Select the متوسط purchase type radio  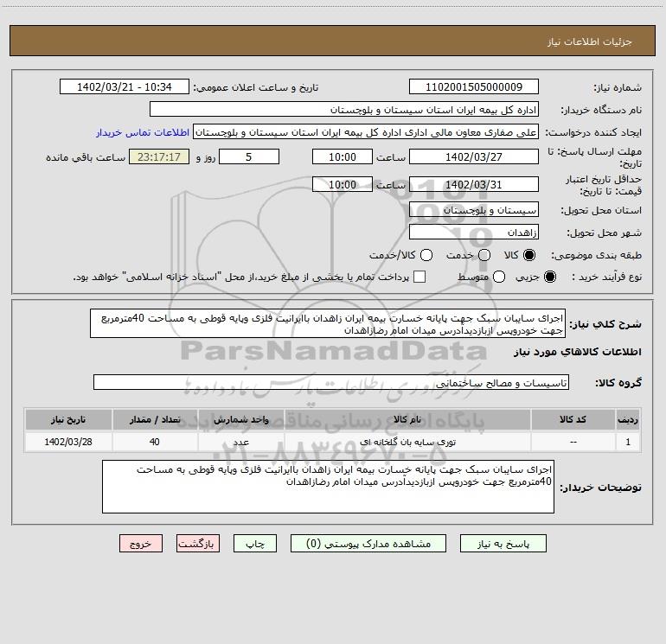(x=499, y=277)
